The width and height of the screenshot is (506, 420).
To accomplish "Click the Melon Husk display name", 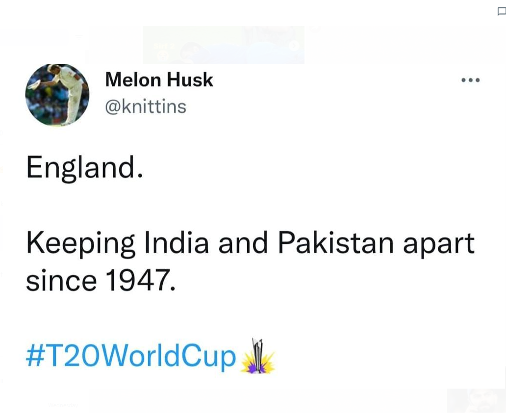I will 159,79.
